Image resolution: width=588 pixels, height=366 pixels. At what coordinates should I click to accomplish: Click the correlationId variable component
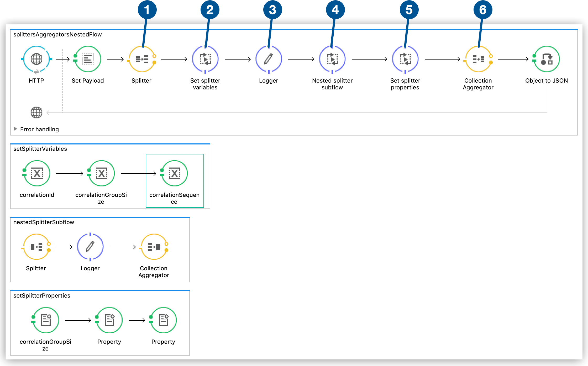tap(37, 173)
